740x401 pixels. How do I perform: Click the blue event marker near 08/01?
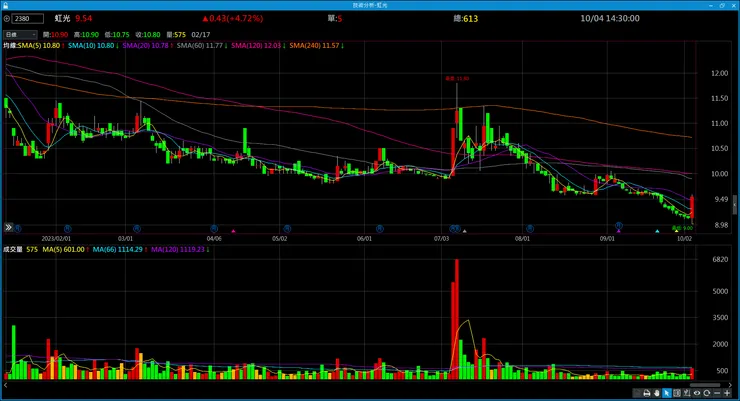point(530,229)
